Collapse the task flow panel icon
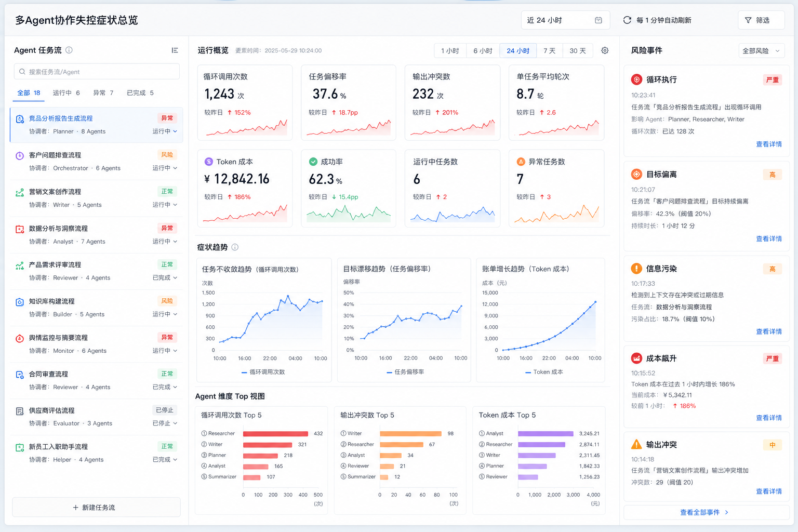The height and width of the screenshot is (532, 798). pyautogui.click(x=175, y=50)
